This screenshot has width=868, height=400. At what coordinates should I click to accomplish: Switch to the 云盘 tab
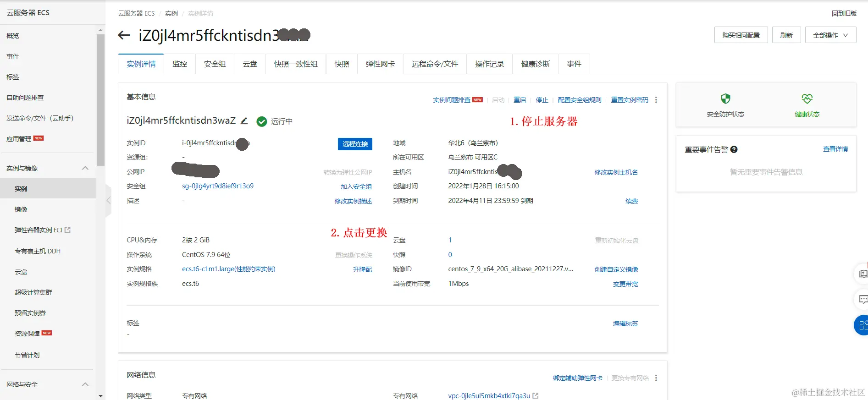250,64
